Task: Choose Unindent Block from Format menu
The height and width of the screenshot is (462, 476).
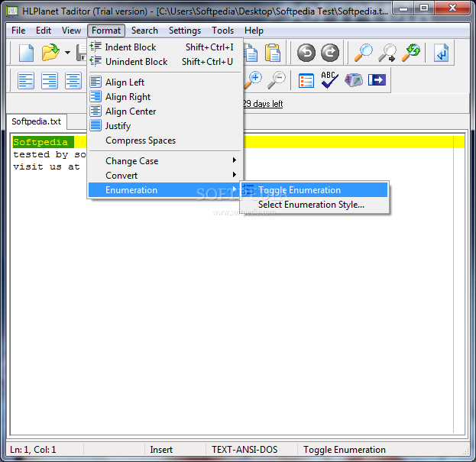Action: click(x=166, y=62)
